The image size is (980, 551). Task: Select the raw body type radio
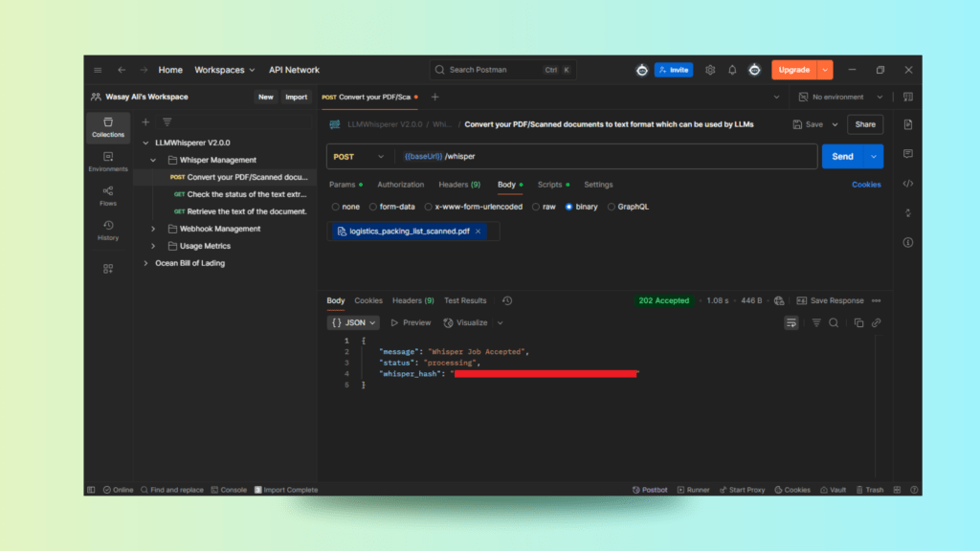coord(538,207)
